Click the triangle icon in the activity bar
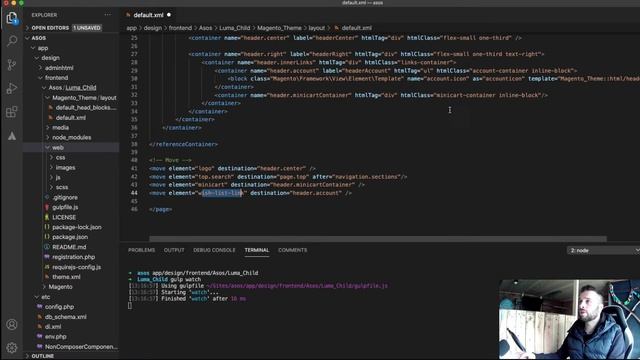This screenshot has width=640, height=360. (12, 136)
